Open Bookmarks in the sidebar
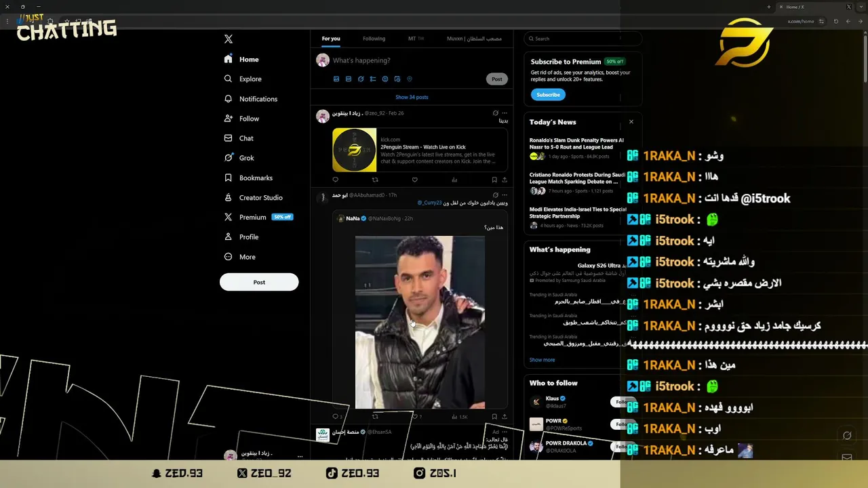 [248, 178]
